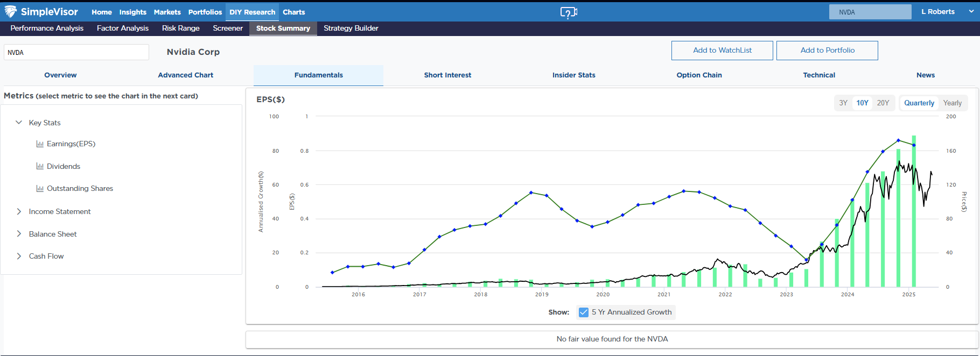Viewport: 980px width, 356px height.
Task: Open the Strategy Builder tab
Action: (351, 28)
